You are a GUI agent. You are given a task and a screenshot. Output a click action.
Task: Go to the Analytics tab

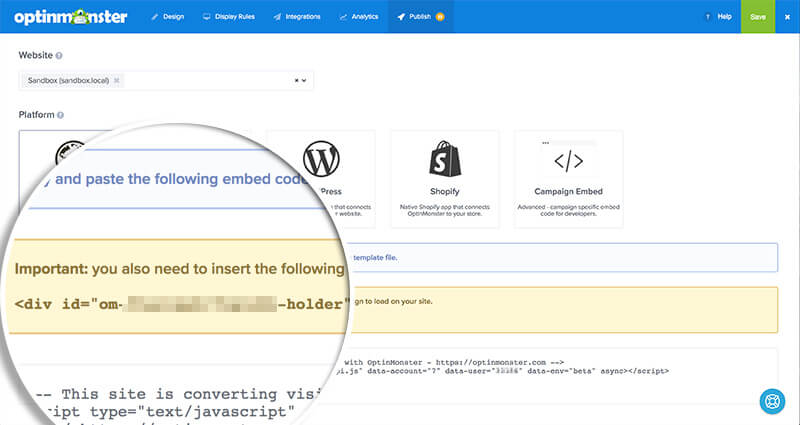359,17
